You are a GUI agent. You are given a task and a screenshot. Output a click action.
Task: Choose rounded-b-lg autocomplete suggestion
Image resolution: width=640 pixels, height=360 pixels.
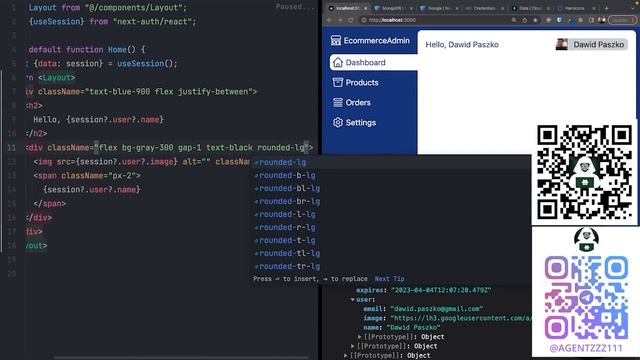point(391,175)
